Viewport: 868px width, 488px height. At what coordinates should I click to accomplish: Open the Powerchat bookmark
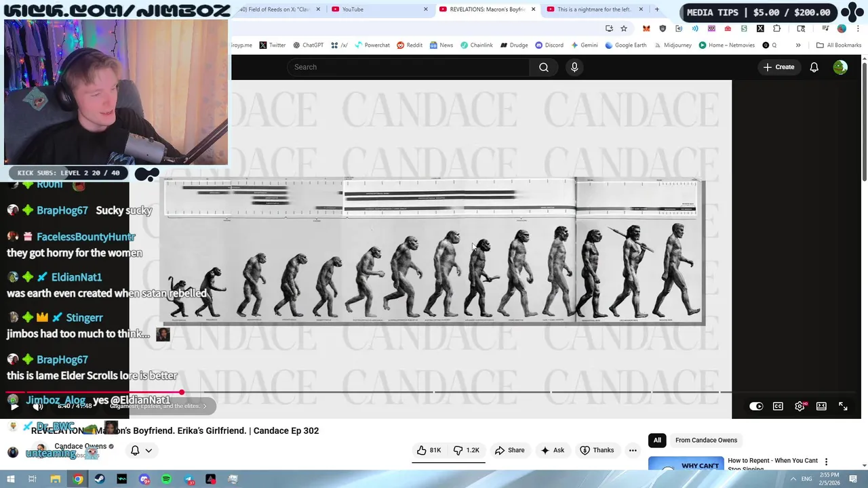(x=372, y=45)
